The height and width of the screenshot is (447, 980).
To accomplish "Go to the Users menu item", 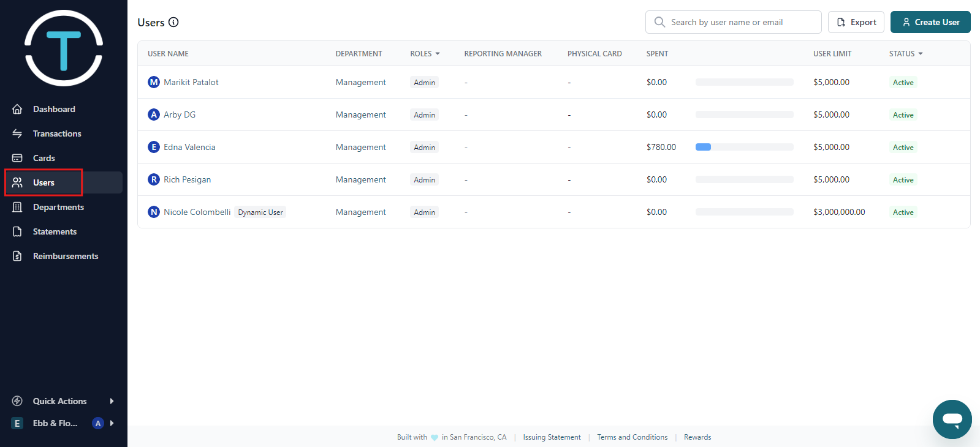I will 44,182.
